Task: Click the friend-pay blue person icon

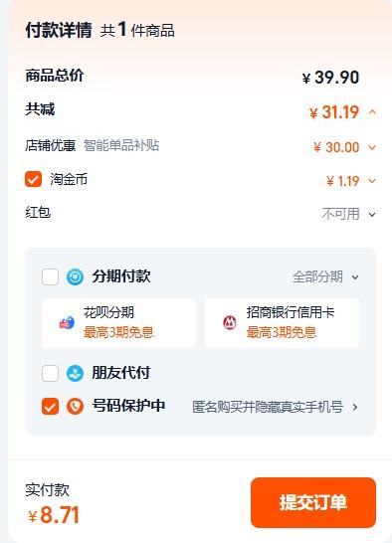Action: (75, 374)
